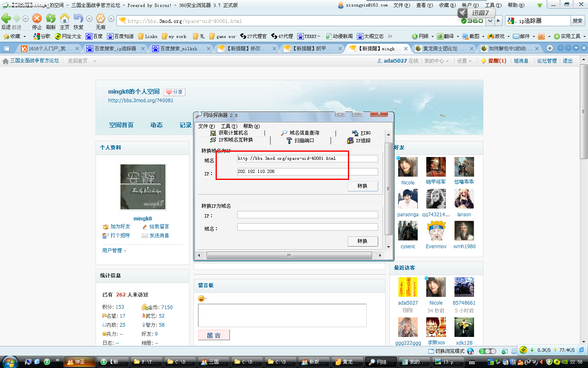Click the 转换 button below the IP field
588x368 pixels.
[362, 186]
